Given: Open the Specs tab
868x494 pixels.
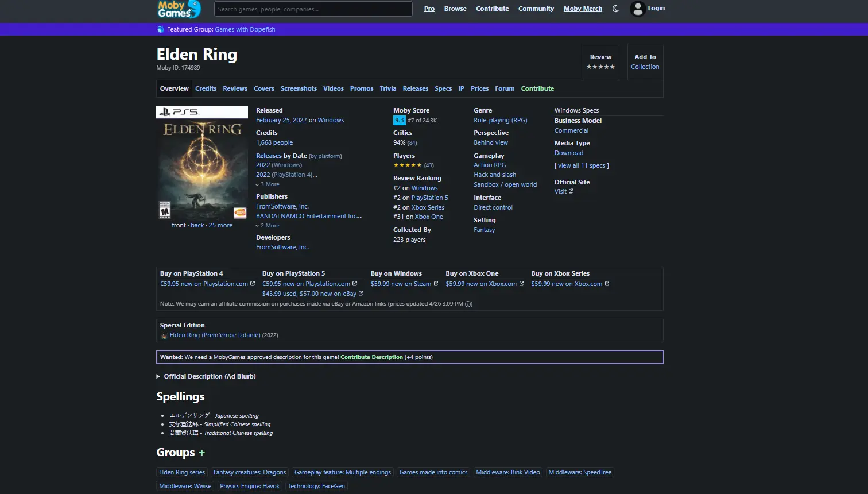Looking at the screenshot, I should click(443, 88).
